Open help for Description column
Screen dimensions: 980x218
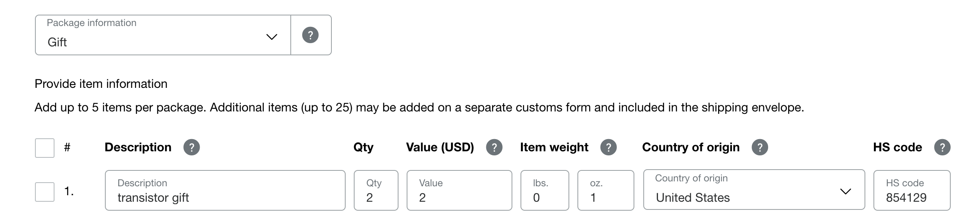tap(192, 147)
